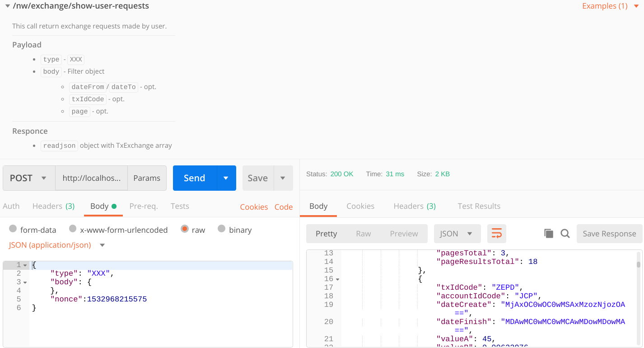Image resolution: width=644 pixels, height=348 pixels.
Task: Select the binary body option
Action: (x=221, y=230)
